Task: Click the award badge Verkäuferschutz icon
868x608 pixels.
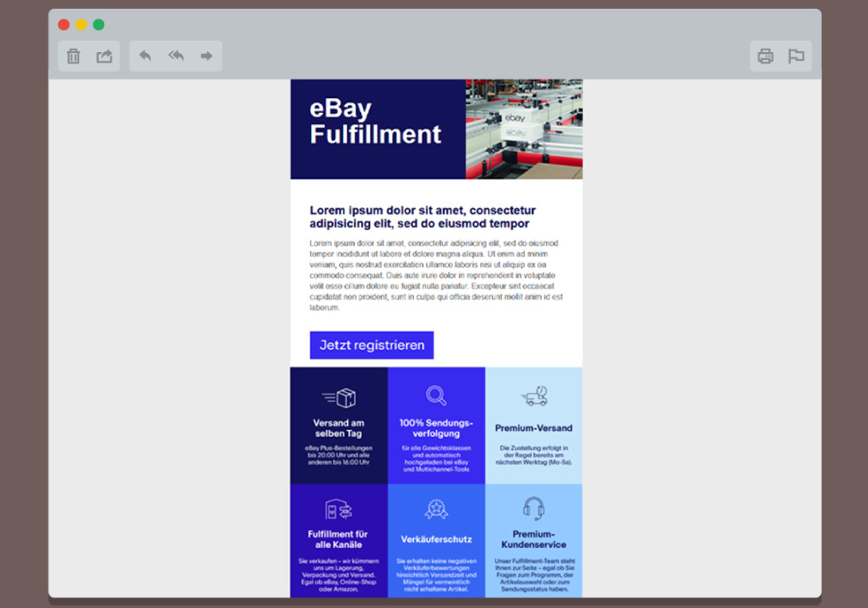Action: coord(437,509)
